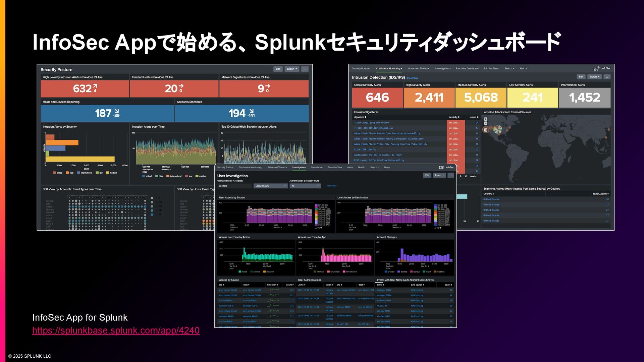Open the Last 24 hours time range dropdown
Screen dimensions: 644x362
click(270, 186)
